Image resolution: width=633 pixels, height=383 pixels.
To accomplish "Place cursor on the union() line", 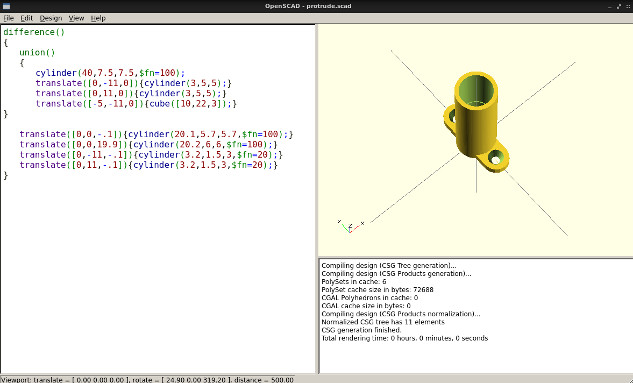I will [37, 52].
